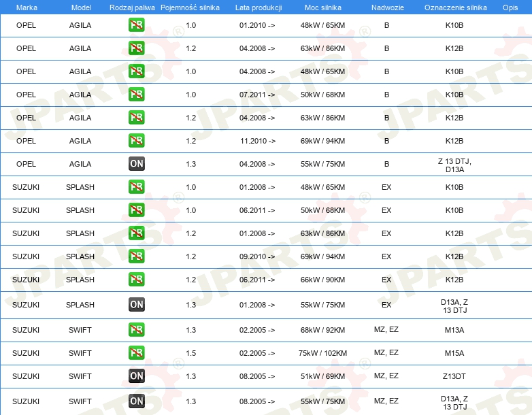Click body type MZ, EZ in the M13A row
Image resolution: width=532 pixels, height=415 pixels.
(386, 329)
